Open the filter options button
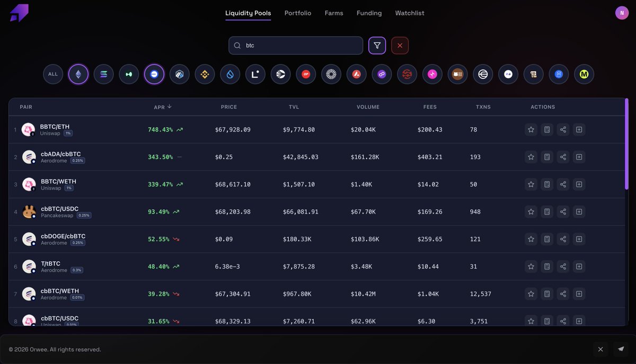 click(x=377, y=46)
